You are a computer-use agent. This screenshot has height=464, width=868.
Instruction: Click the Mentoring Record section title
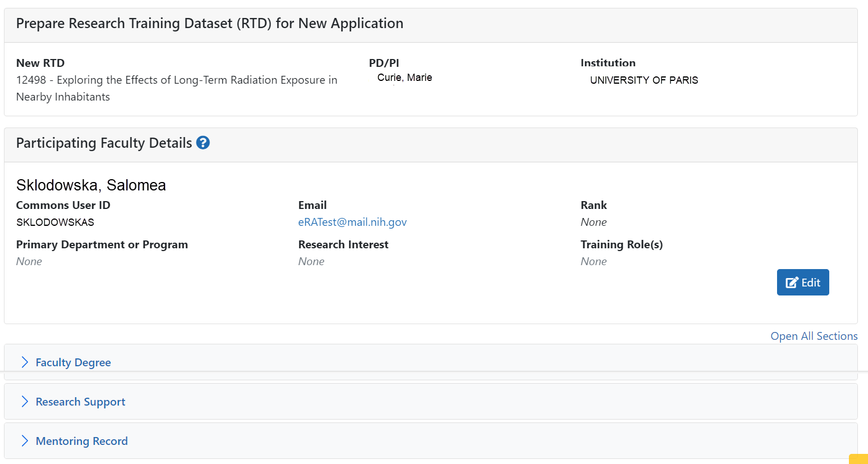(x=81, y=441)
